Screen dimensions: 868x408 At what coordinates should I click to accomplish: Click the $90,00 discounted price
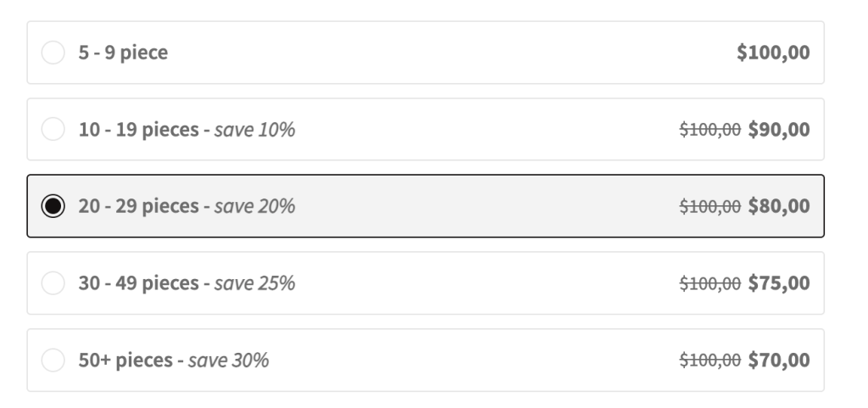(779, 130)
